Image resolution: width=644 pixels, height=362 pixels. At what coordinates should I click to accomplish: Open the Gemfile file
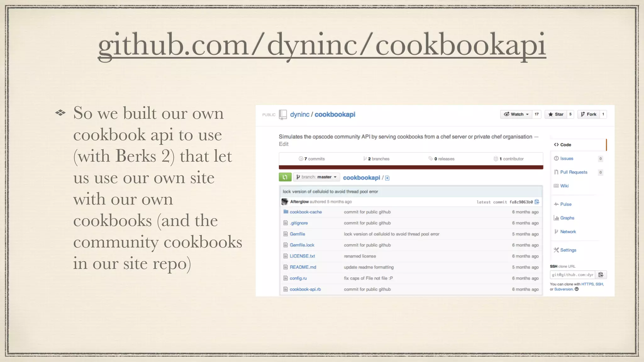point(297,234)
